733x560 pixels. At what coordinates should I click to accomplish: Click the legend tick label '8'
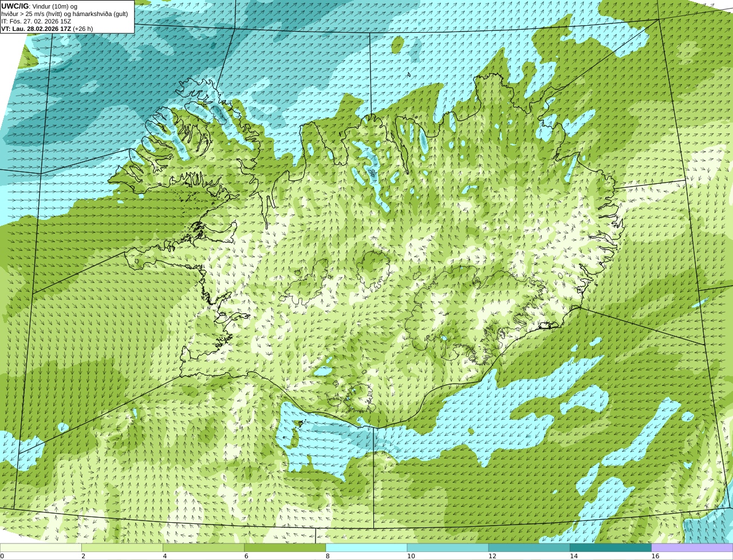pyautogui.click(x=328, y=556)
